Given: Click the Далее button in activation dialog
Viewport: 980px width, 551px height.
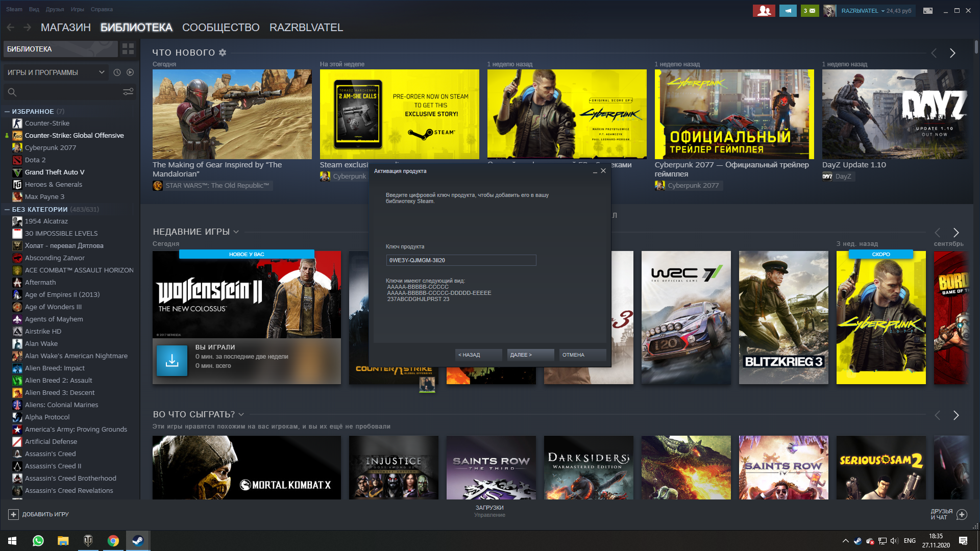Looking at the screenshot, I should [x=531, y=355].
